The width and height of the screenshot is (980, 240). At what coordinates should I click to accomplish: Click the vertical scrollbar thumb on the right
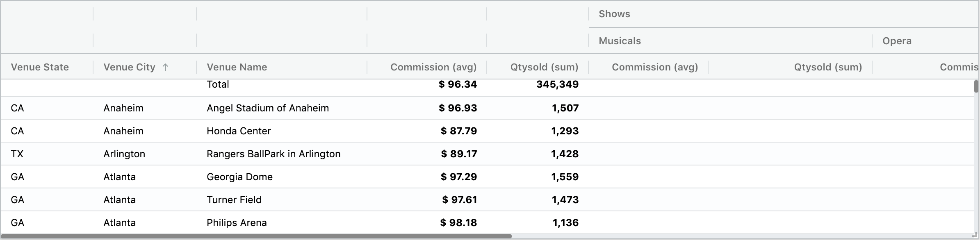976,86
